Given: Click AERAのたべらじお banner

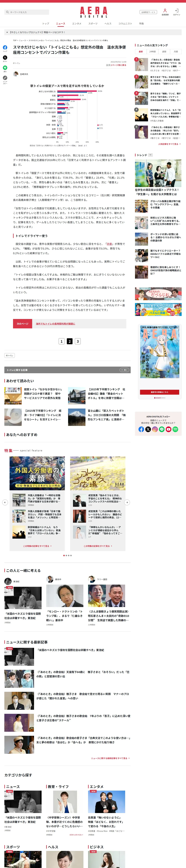Looking at the screenshot, I should pyautogui.click(x=158, y=294).
